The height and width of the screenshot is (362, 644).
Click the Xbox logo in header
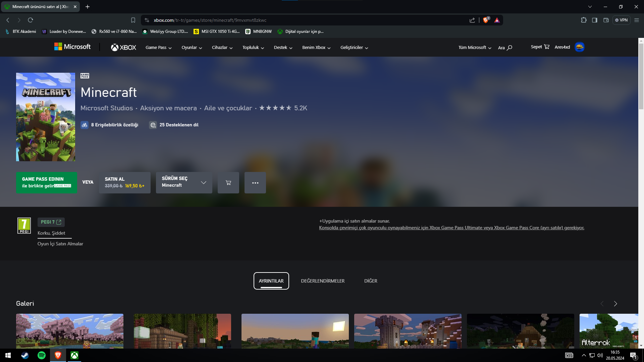point(123,48)
